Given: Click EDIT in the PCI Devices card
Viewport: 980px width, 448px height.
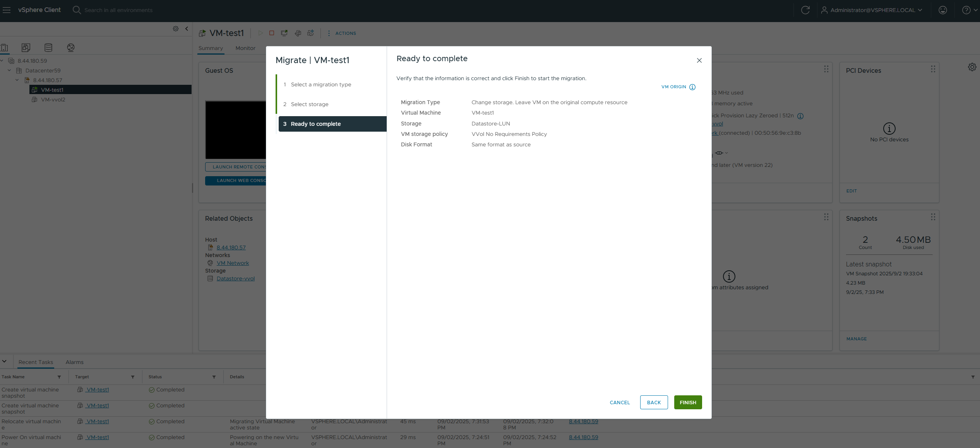Looking at the screenshot, I should 851,191.
